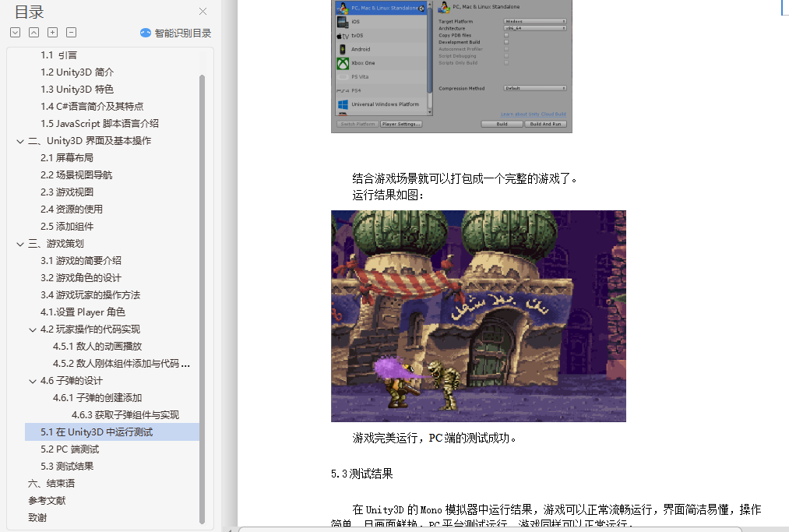
Task: Jump to 3.2 游戏角色的设计
Action: [81, 278]
